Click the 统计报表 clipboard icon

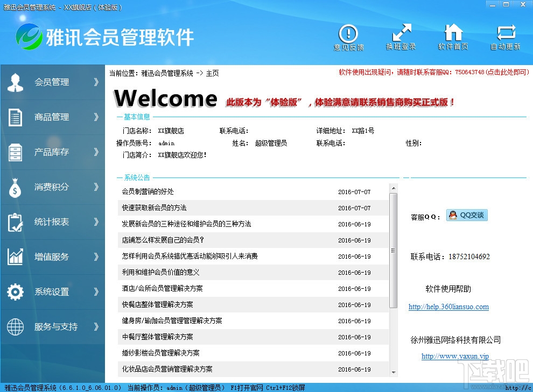tap(15, 222)
